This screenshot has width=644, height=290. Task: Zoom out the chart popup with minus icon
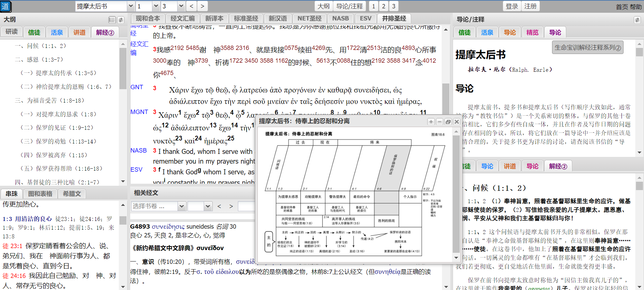click(x=439, y=122)
